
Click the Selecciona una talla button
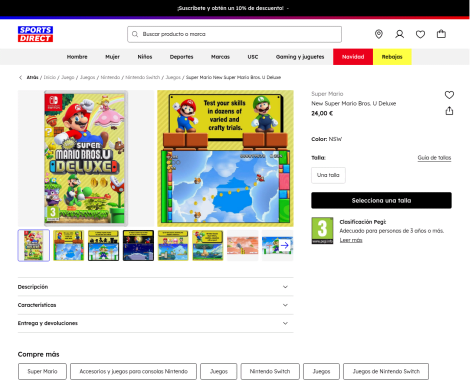381,200
